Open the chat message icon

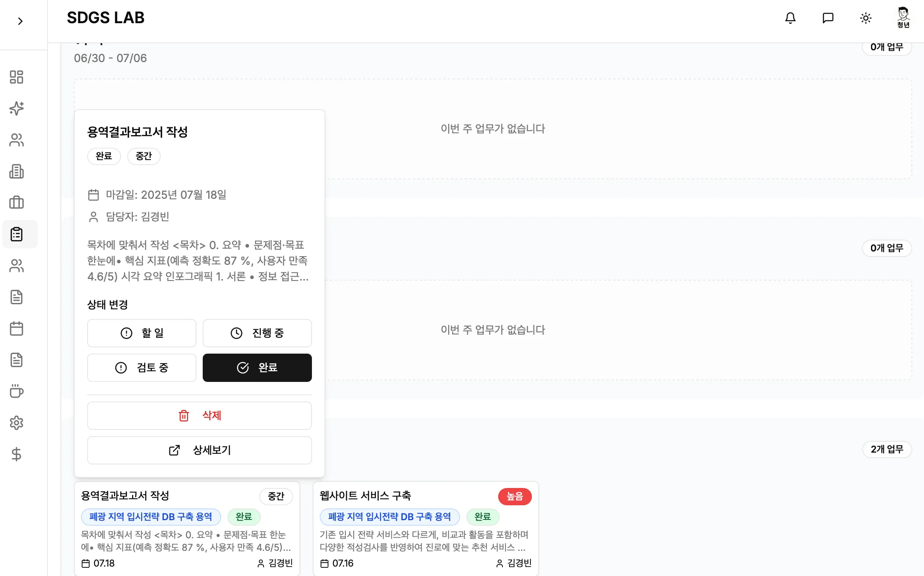pos(828,18)
